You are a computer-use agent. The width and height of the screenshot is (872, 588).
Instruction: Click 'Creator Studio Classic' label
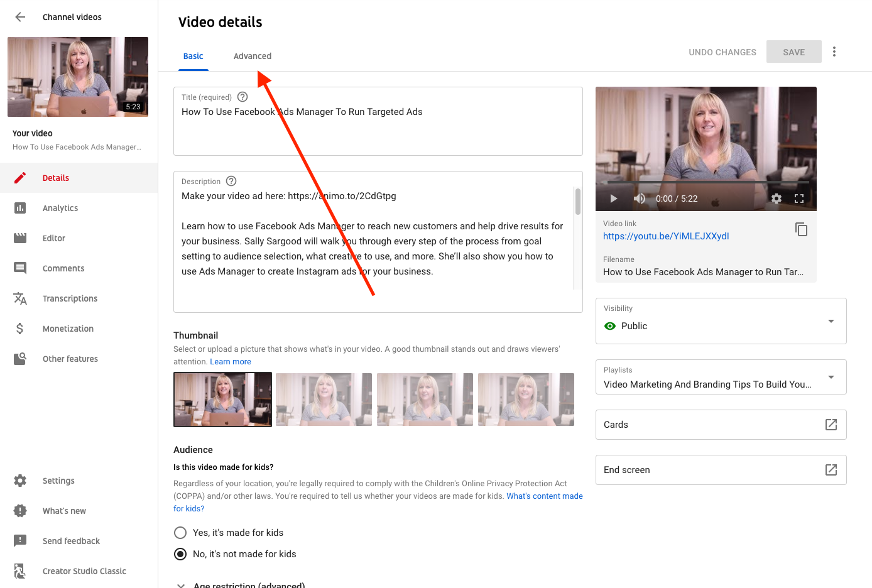click(x=84, y=571)
